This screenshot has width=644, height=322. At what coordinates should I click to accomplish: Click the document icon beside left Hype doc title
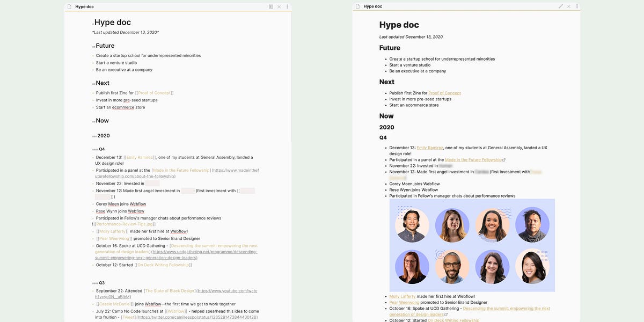coord(68,6)
